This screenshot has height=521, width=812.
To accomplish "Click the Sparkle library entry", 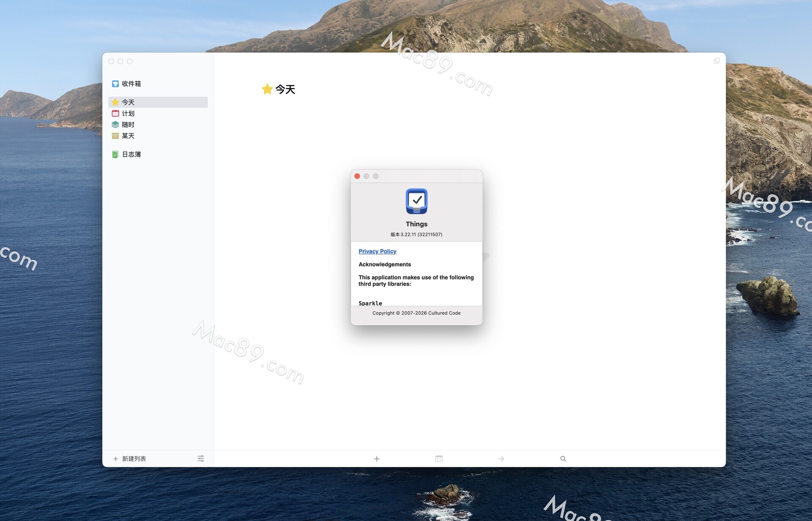I will (370, 303).
